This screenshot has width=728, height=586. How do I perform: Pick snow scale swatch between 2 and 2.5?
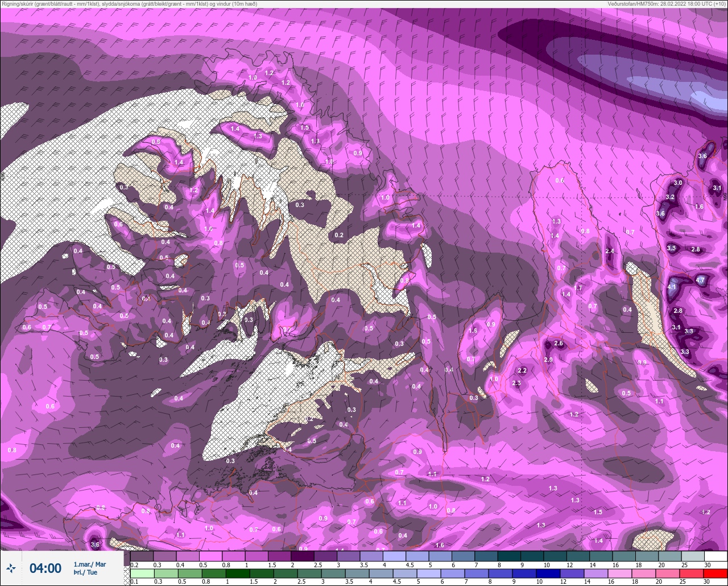pyautogui.click(x=303, y=556)
